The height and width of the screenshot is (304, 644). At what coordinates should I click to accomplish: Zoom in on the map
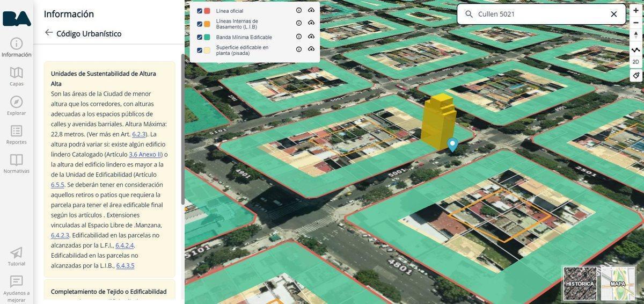(x=636, y=10)
